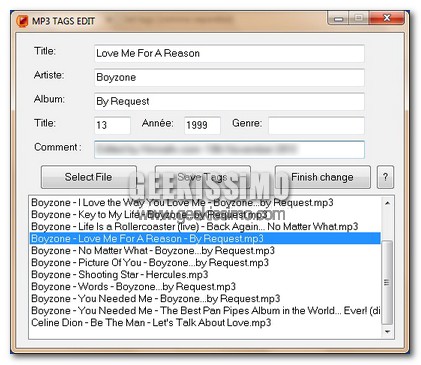The height and width of the screenshot is (365, 421).
Task: Select Boyzone - Picture Of You file
Action: (205, 263)
